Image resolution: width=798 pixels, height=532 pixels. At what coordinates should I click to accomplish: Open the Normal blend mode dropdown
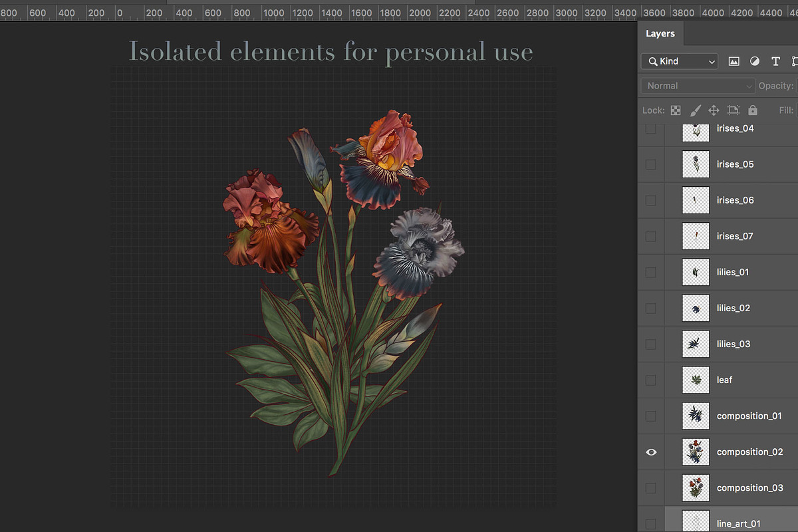[x=698, y=86]
